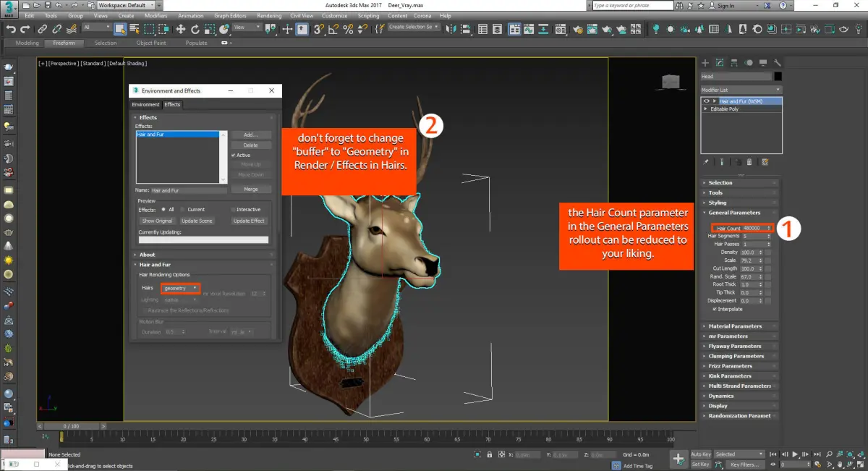Image resolution: width=868 pixels, height=471 pixels.
Task: Activate the Rotate tool in main toolbar
Action: pyautogui.click(x=195, y=29)
